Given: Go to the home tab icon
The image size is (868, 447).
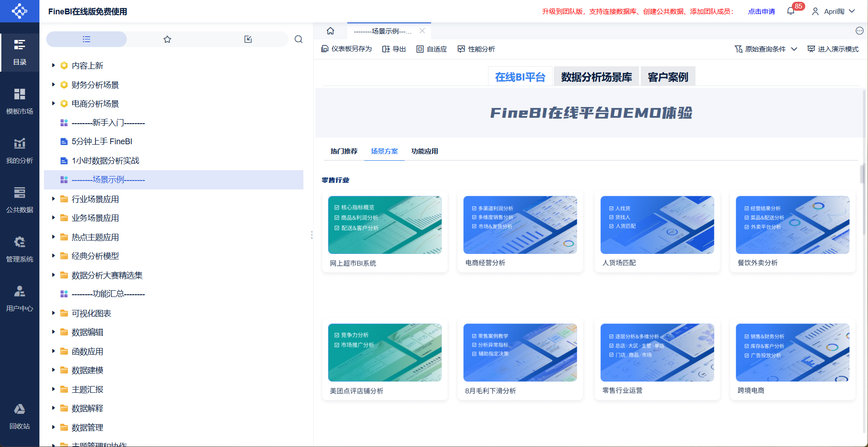Looking at the screenshot, I should pyautogui.click(x=330, y=31).
